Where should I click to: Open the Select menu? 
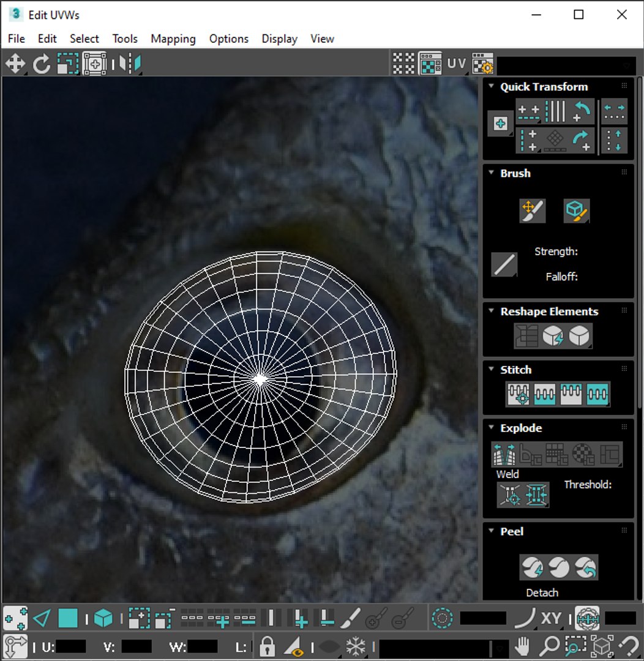(84, 39)
